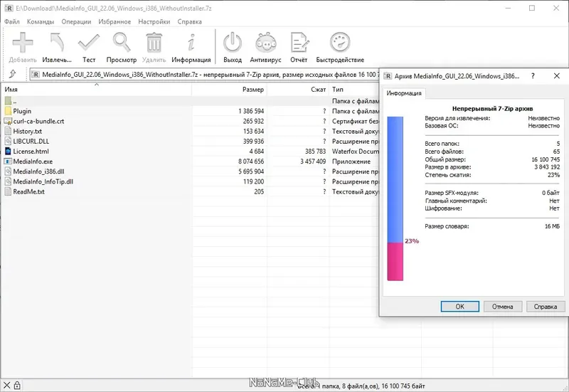
Task: Select the MediaInfo_i386.dll file name
Action: pos(39,171)
